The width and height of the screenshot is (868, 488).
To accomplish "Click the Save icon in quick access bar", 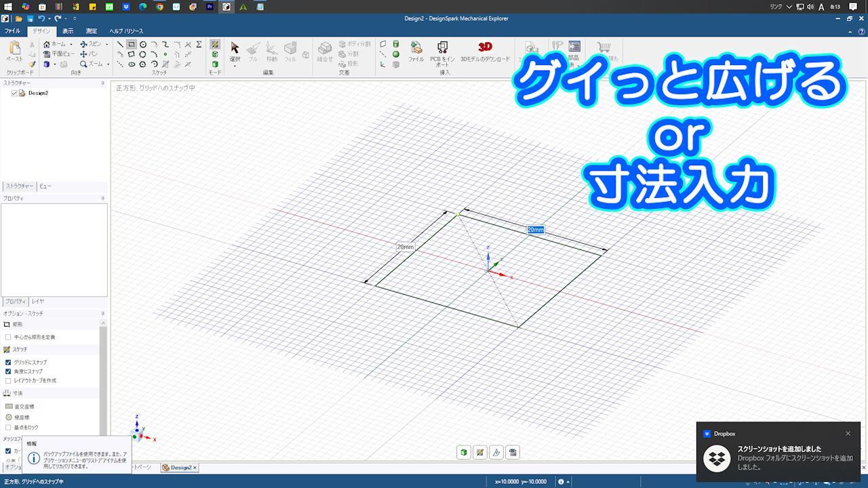I will pos(30,18).
